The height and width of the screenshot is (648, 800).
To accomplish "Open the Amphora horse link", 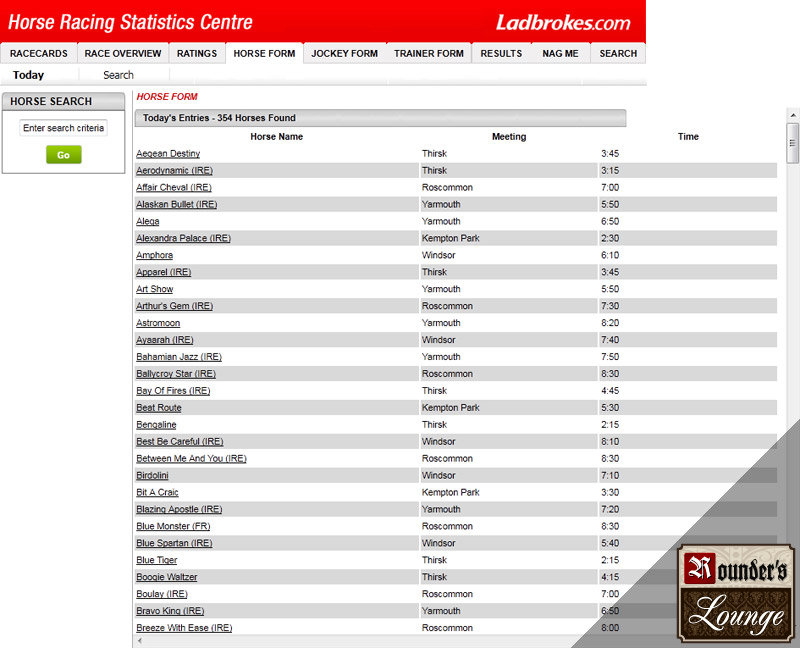I will point(154,255).
